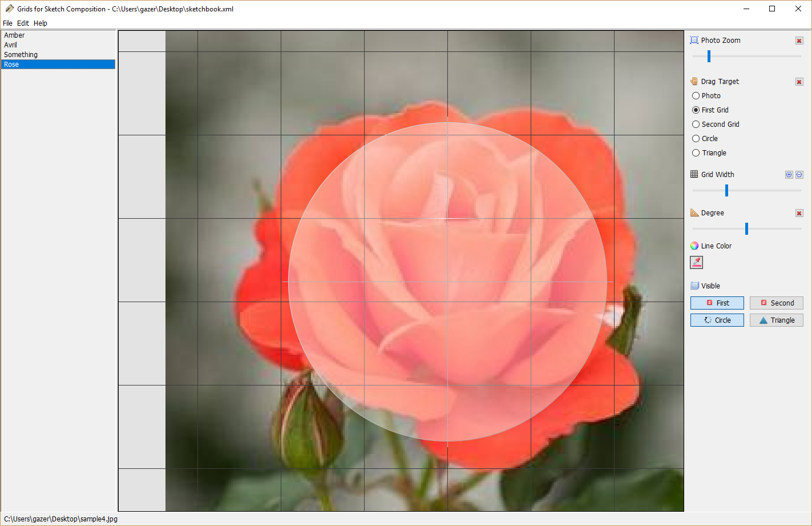The width and height of the screenshot is (812, 526).
Task: Close the Grids for Sketch Composition window
Action: [x=798, y=9]
